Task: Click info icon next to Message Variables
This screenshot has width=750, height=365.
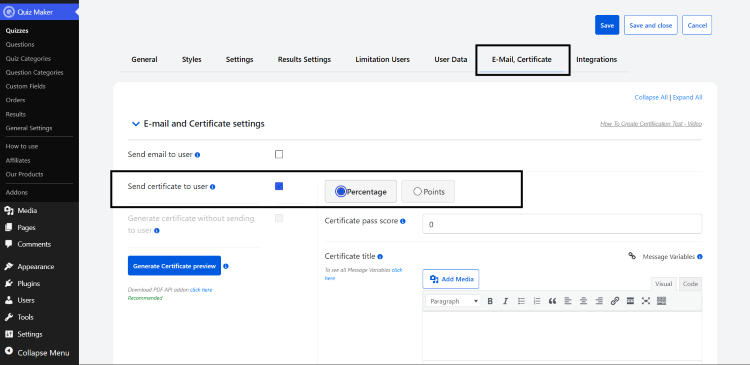Action: [x=700, y=257]
